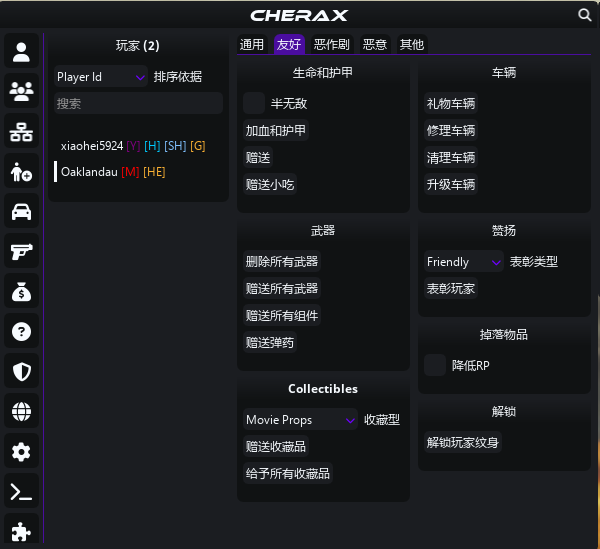Click the 赠送所有武器 button
This screenshot has height=549, width=600.
(x=282, y=288)
